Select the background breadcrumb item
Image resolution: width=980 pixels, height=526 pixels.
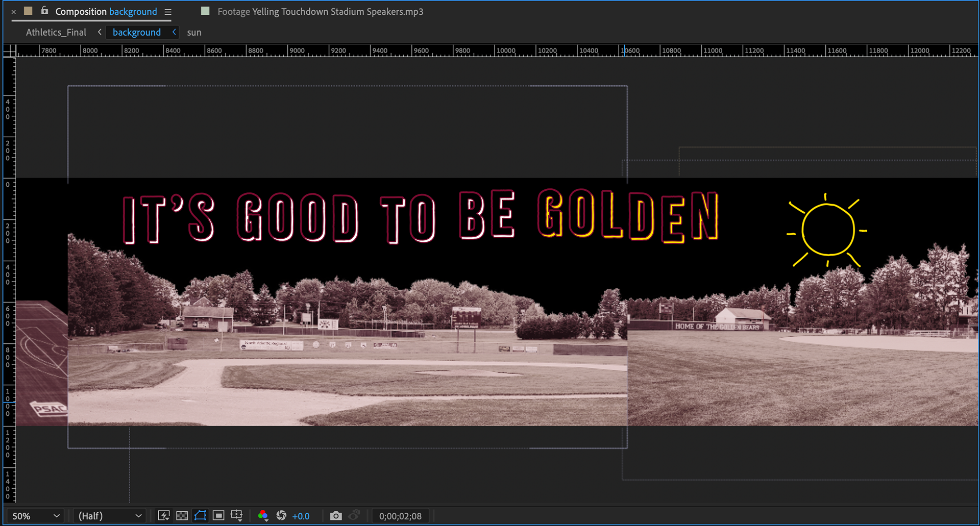(x=136, y=32)
